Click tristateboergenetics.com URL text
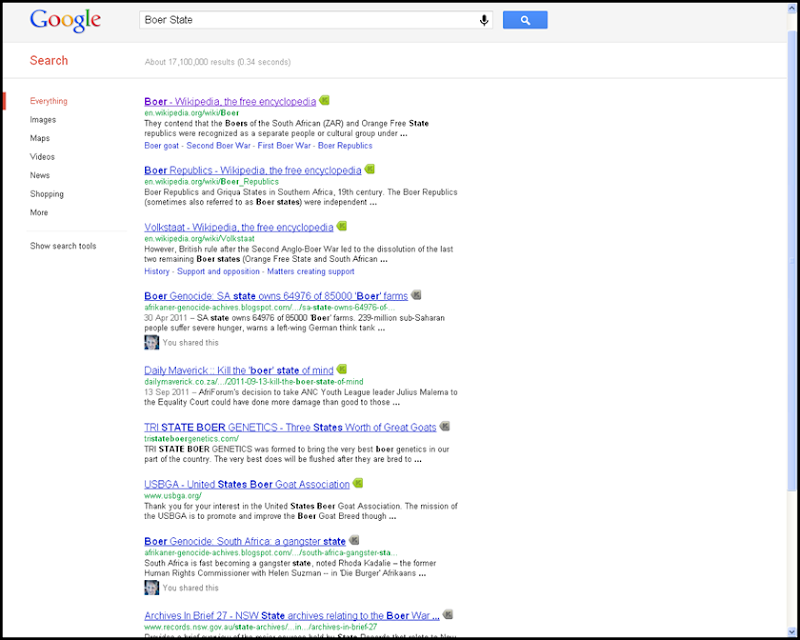 point(191,438)
